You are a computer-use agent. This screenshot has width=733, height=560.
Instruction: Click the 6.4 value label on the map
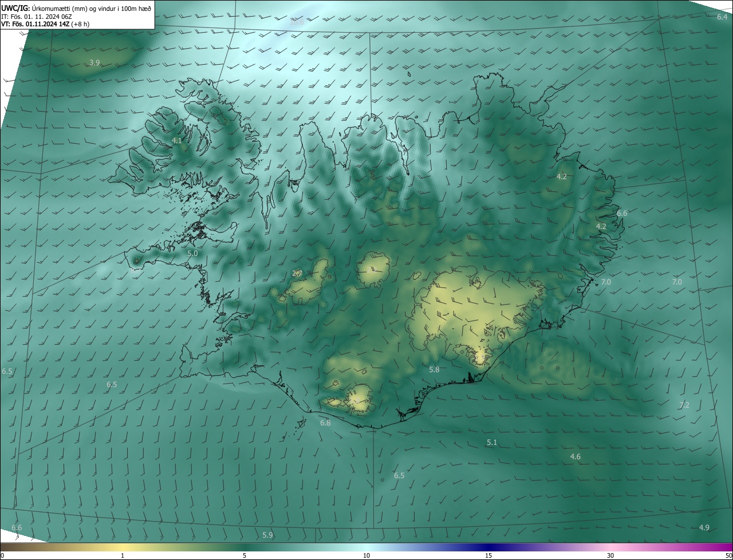(722, 17)
